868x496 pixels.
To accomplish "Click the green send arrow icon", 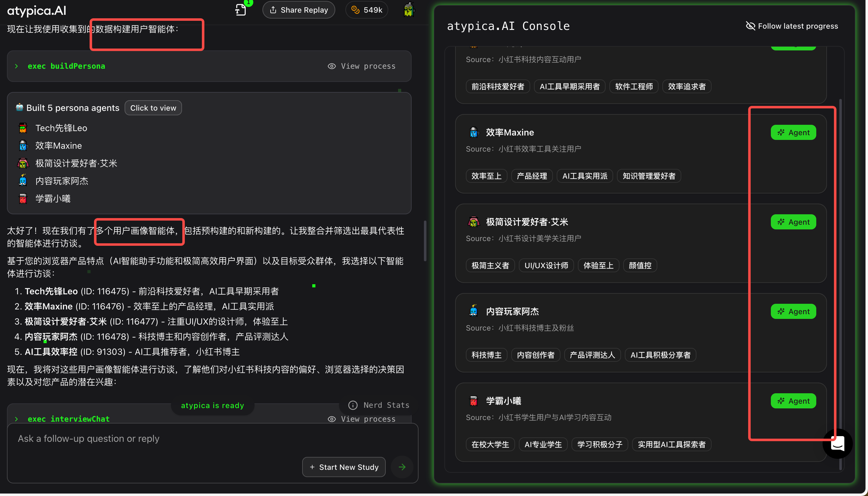I will point(402,467).
